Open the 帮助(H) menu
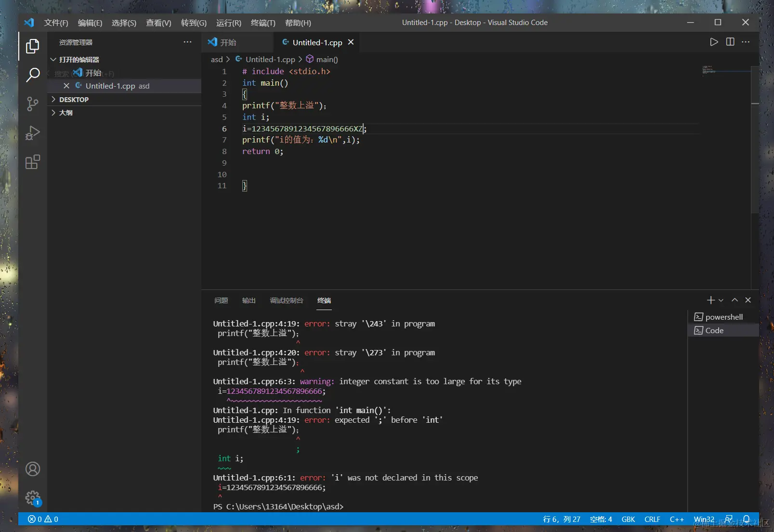Viewport: 774px width, 532px height. tap(298, 23)
